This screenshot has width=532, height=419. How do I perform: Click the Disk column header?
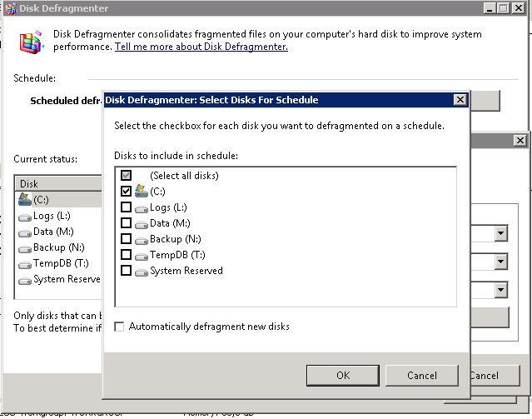[58, 184]
